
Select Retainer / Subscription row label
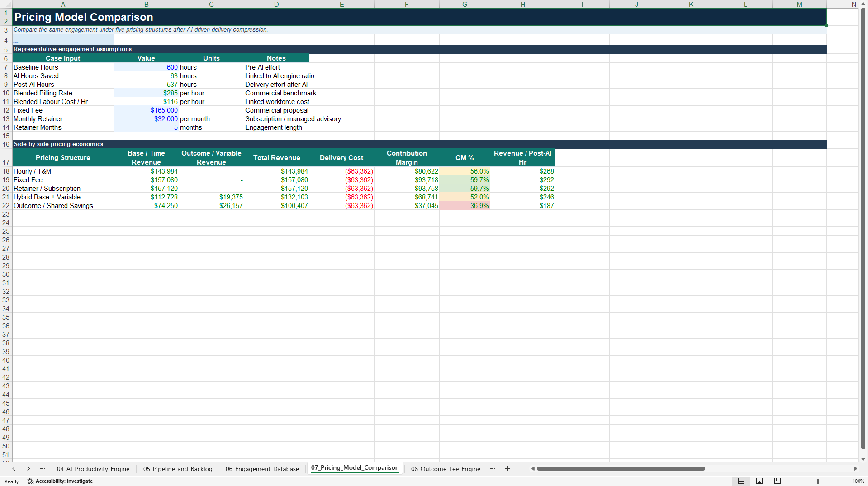click(x=63, y=189)
